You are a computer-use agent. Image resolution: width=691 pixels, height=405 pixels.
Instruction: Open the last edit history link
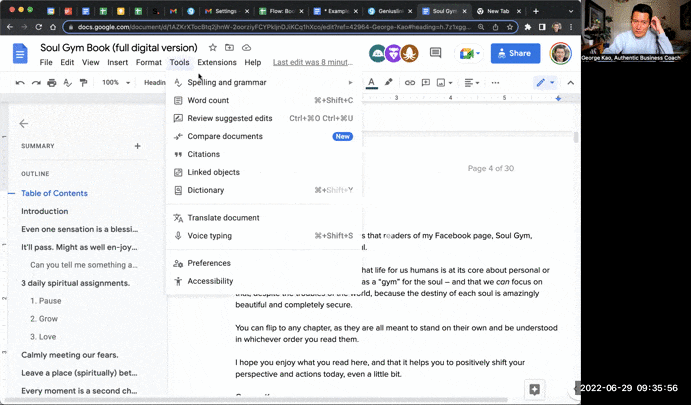(x=313, y=62)
